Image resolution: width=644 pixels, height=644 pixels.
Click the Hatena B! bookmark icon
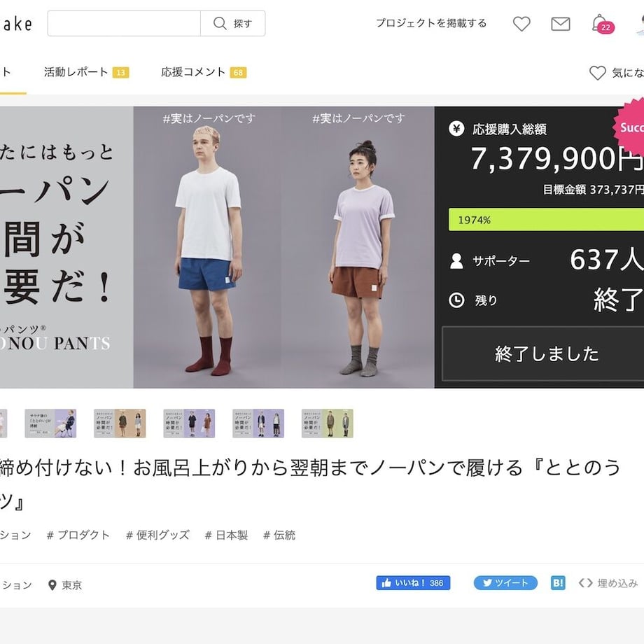558,583
